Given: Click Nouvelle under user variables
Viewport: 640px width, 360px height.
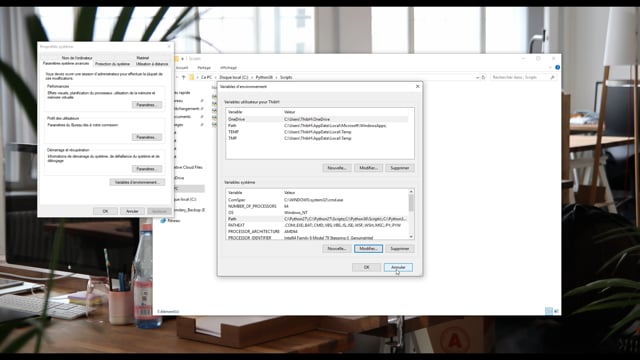Looking at the screenshot, I should coord(337,168).
